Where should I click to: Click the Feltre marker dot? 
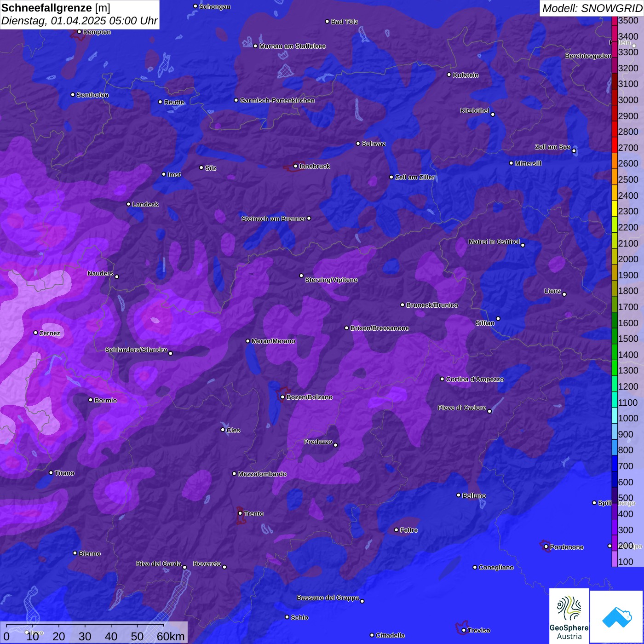[x=397, y=530]
